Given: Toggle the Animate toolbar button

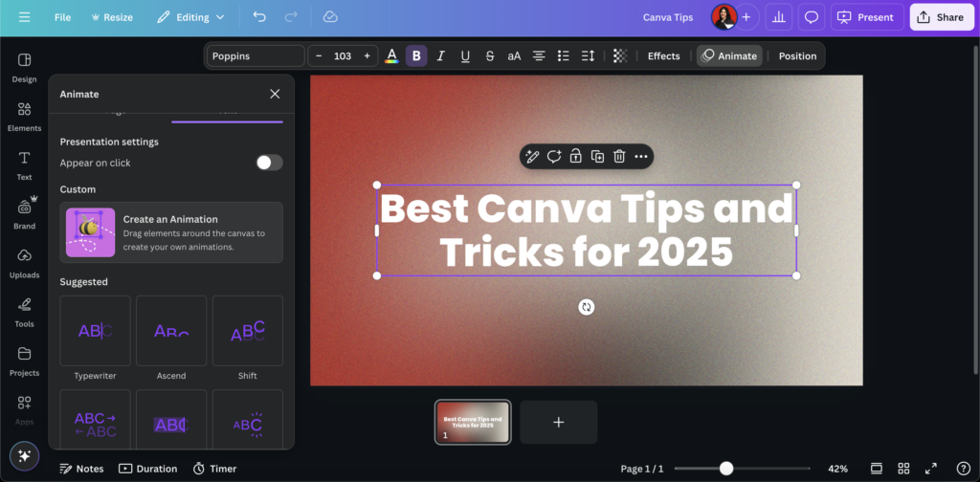Looking at the screenshot, I should (729, 55).
